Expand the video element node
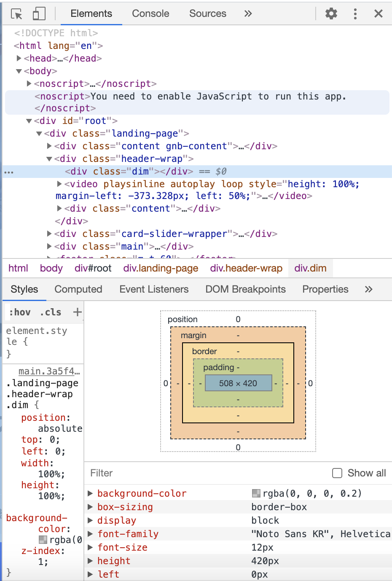392x581 pixels. [59, 184]
